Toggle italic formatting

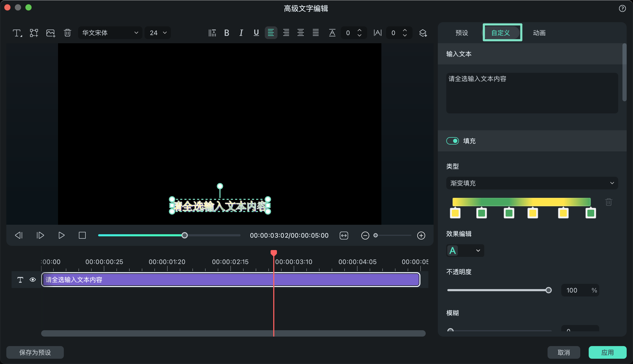241,33
